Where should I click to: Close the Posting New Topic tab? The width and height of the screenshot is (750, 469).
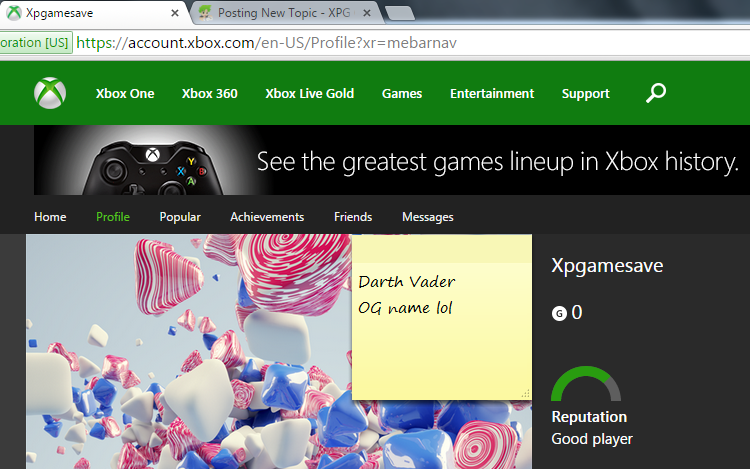coord(366,13)
